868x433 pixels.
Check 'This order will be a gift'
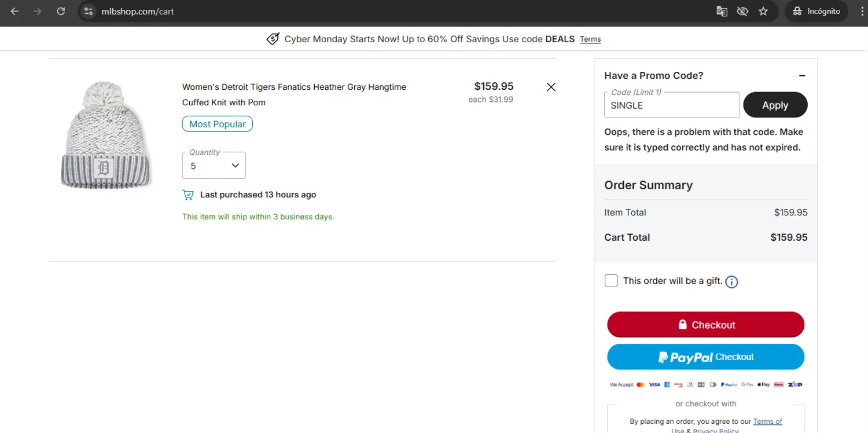point(611,281)
